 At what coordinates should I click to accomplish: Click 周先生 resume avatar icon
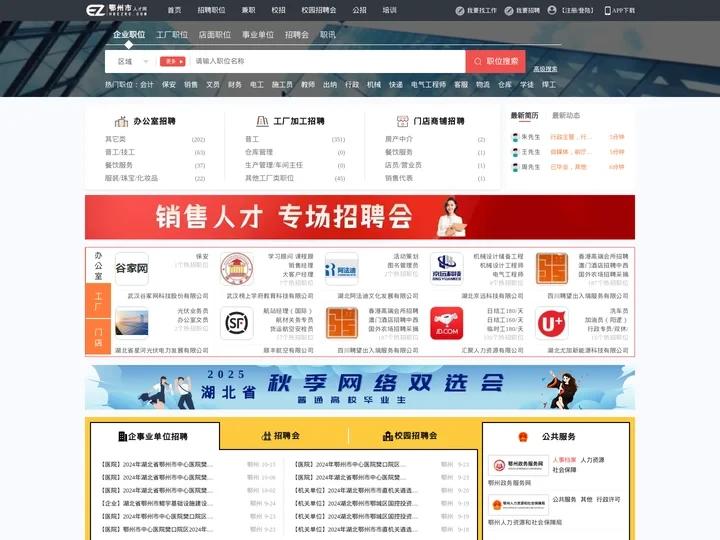[x=515, y=167]
